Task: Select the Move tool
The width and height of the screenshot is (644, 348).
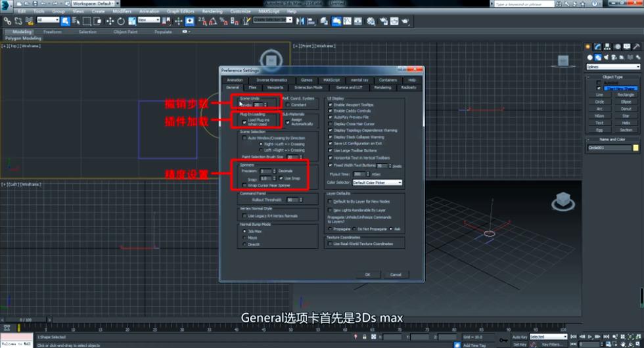Action: click(x=110, y=21)
